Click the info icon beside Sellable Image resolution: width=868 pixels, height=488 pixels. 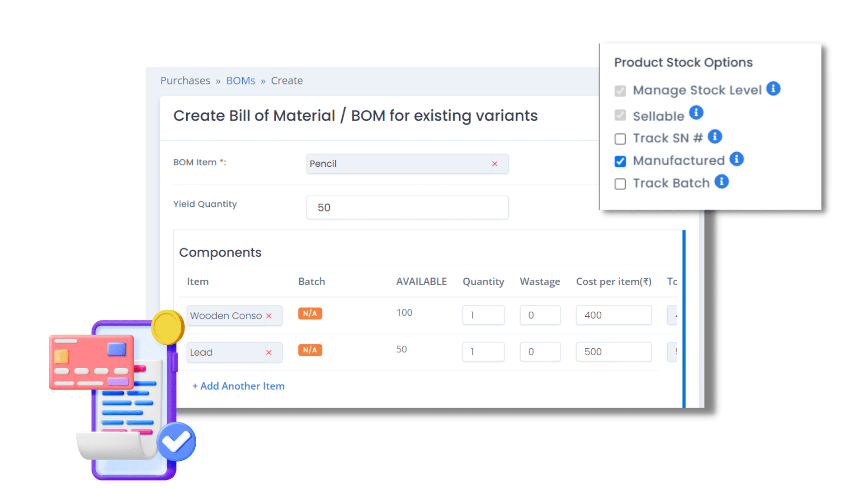coord(696,113)
